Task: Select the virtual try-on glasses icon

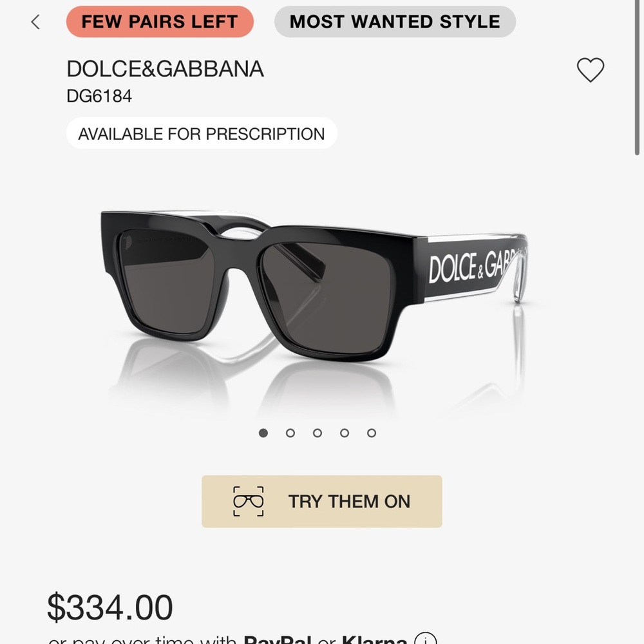Action: tap(247, 501)
